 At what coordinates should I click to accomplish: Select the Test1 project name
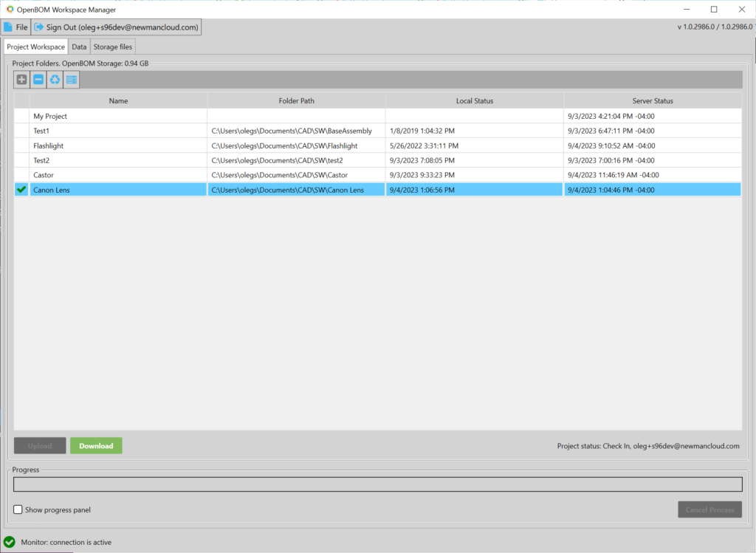point(41,131)
